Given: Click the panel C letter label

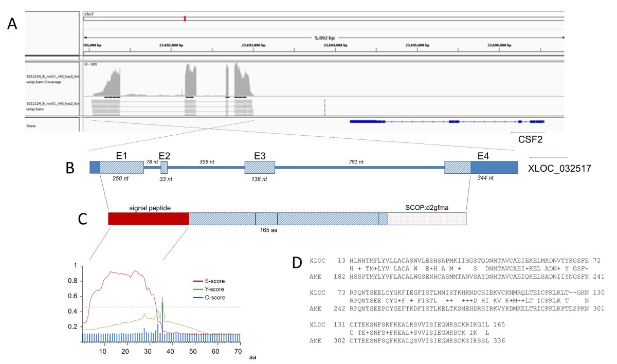Looking at the screenshot, I should pyautogui.click(x=83, y=219).
